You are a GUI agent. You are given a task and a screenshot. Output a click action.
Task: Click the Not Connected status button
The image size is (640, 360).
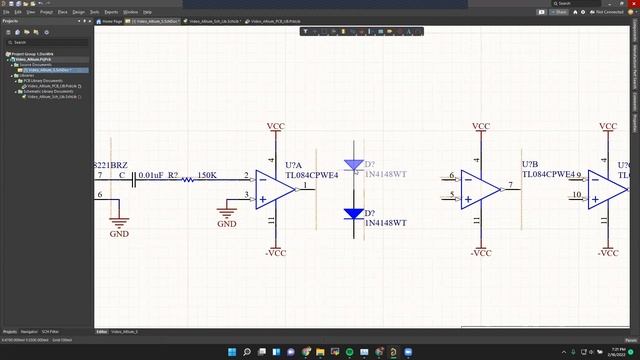607,12
